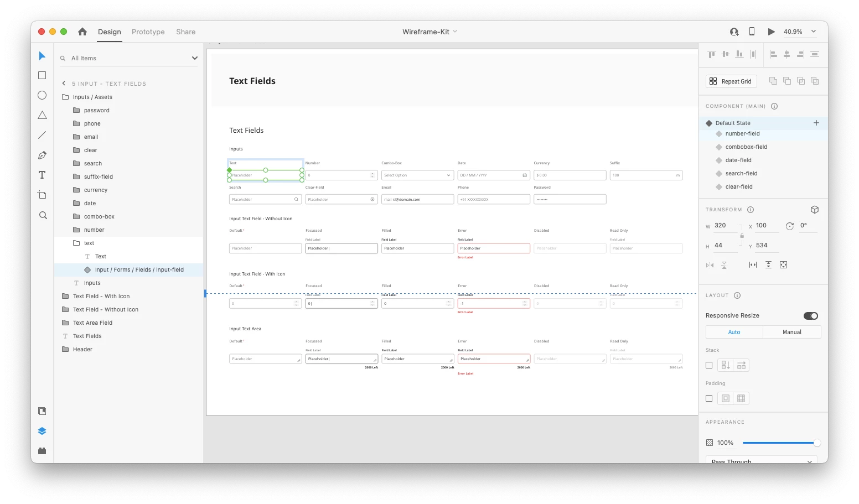This screenshot has width=859, height=504.
Task: Open the Select Option combo-box on canvas
Action: [418, 175]
